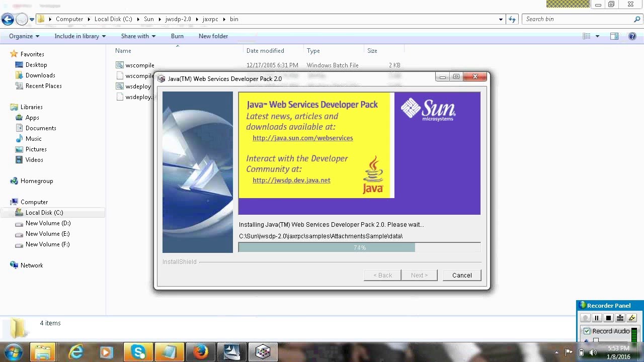
Task: Select Favorites in navigation pane
Action: click(32, 54)
